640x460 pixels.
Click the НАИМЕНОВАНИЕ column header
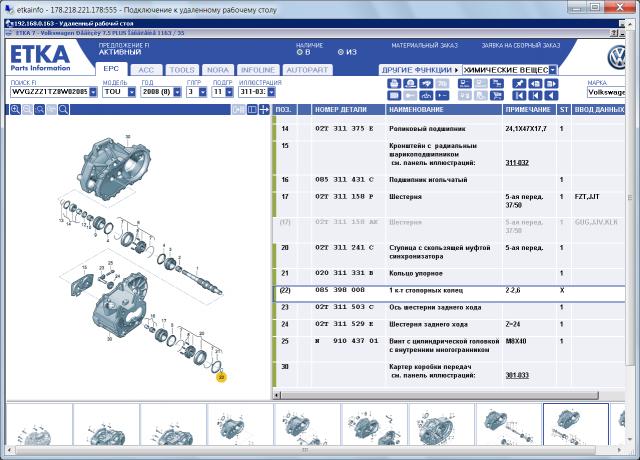[444, 109]
